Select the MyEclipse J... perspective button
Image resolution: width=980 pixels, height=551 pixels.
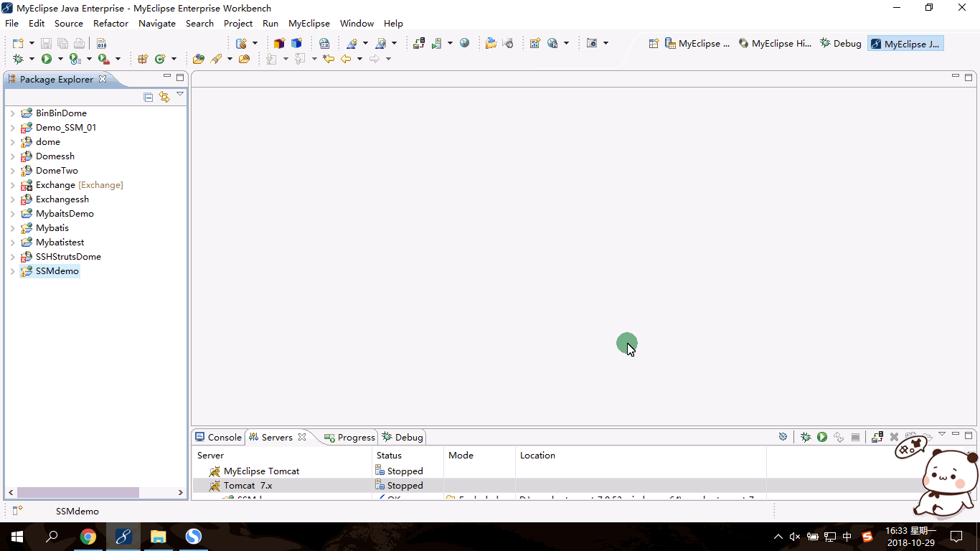tap(905, 44)
